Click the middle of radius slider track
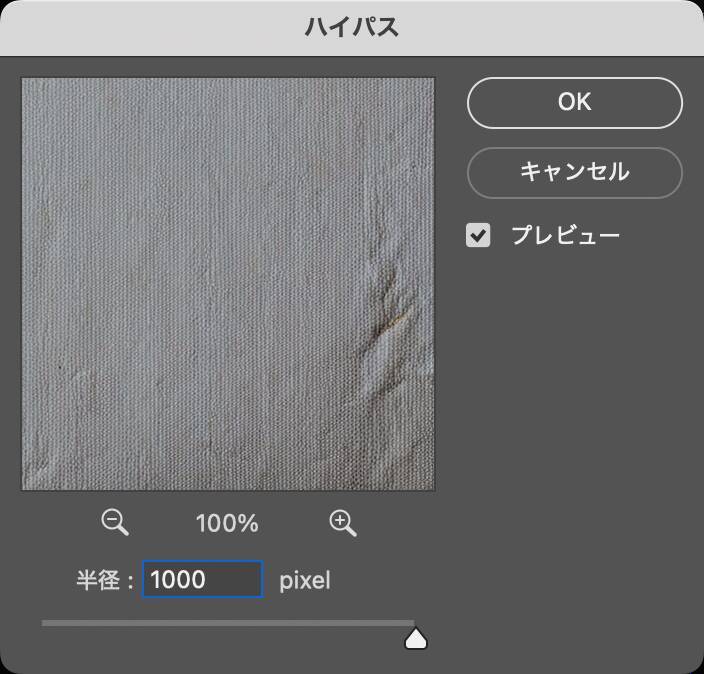Screen dimensions: 704x674 (x=228, y=623)
